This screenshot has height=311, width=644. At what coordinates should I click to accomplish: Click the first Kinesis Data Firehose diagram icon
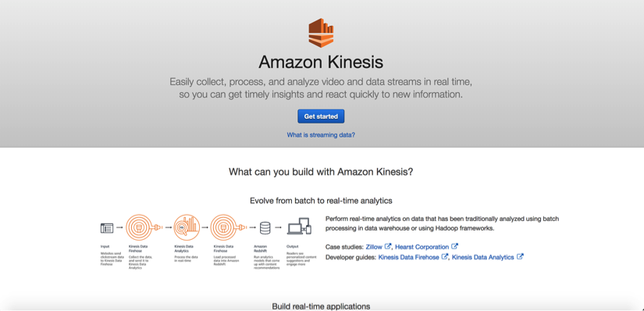(x=144, y=227)
